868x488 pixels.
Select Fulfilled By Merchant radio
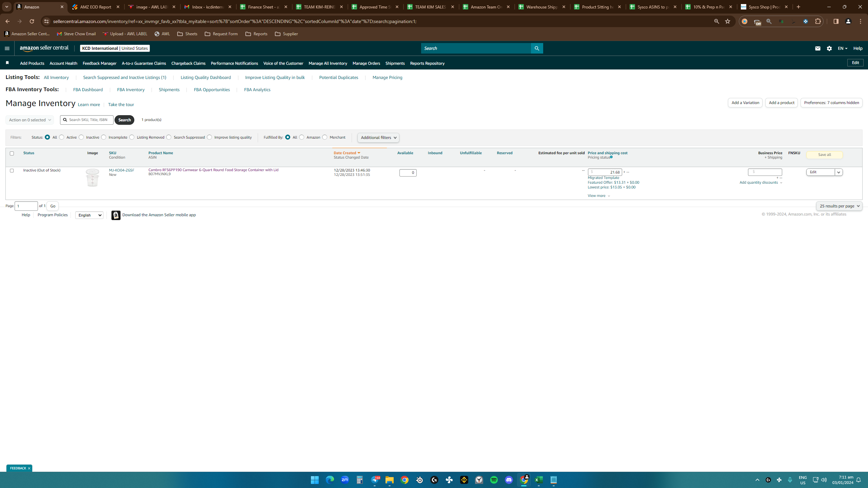click(325, 137)
